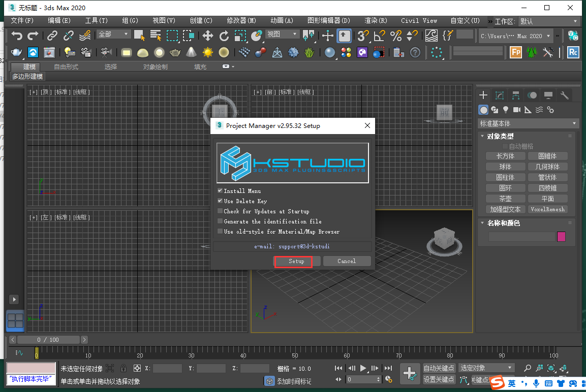Toggle the 3D Snaps icon

point(363,36)
